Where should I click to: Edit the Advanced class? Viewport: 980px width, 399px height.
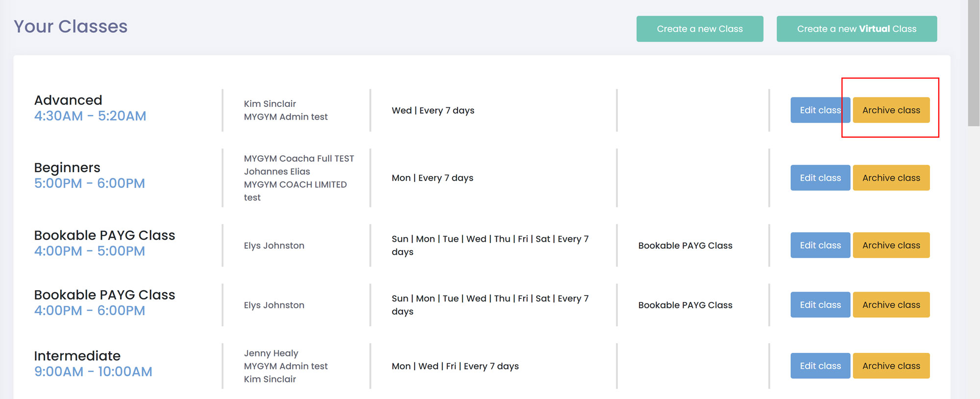tap(819, 110)
